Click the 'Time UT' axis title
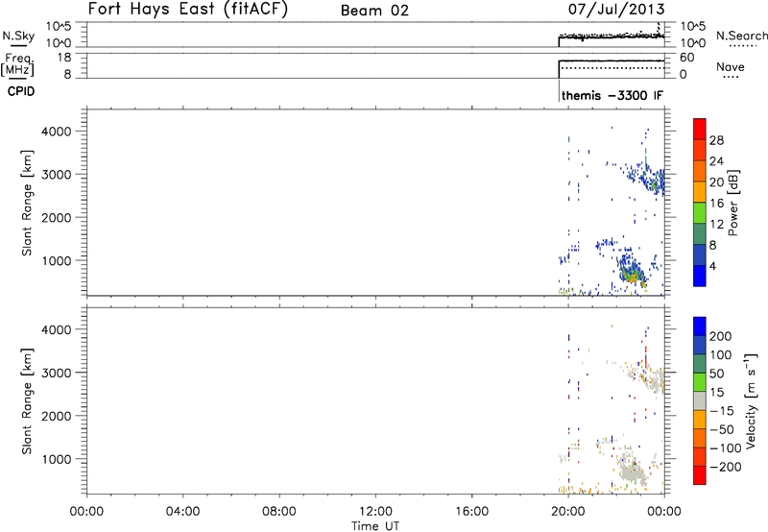The image size is (768, 532). (x=375, y=526)
